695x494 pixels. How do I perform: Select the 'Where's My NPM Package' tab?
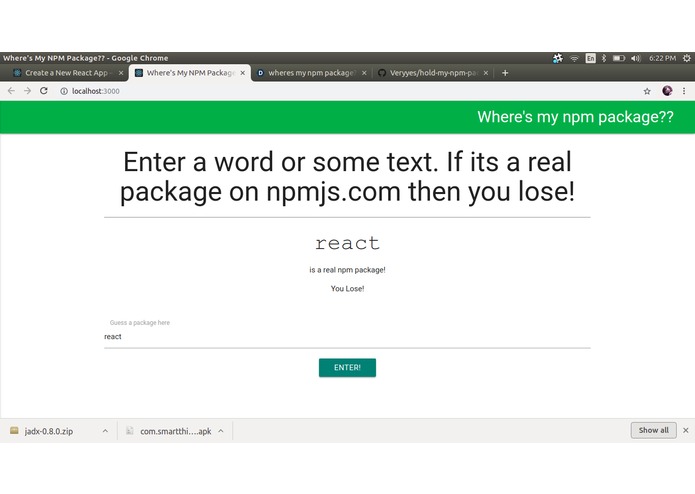click(190, 73)
